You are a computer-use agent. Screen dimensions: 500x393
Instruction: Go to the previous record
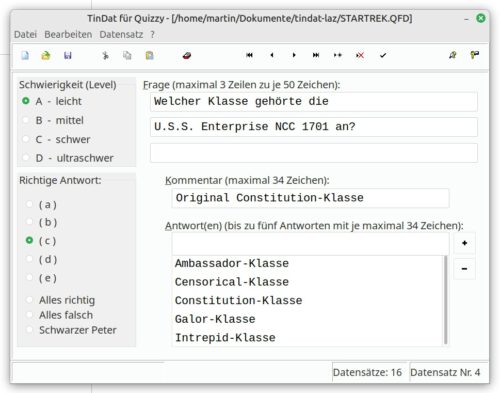pyautogui.click(x=272, y=55)
